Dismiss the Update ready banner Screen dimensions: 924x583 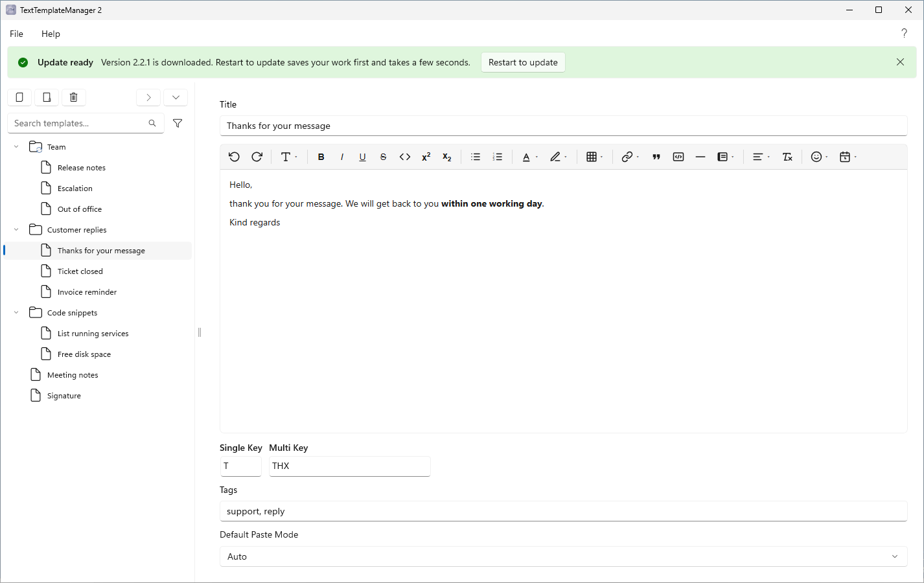coord(900,62)
